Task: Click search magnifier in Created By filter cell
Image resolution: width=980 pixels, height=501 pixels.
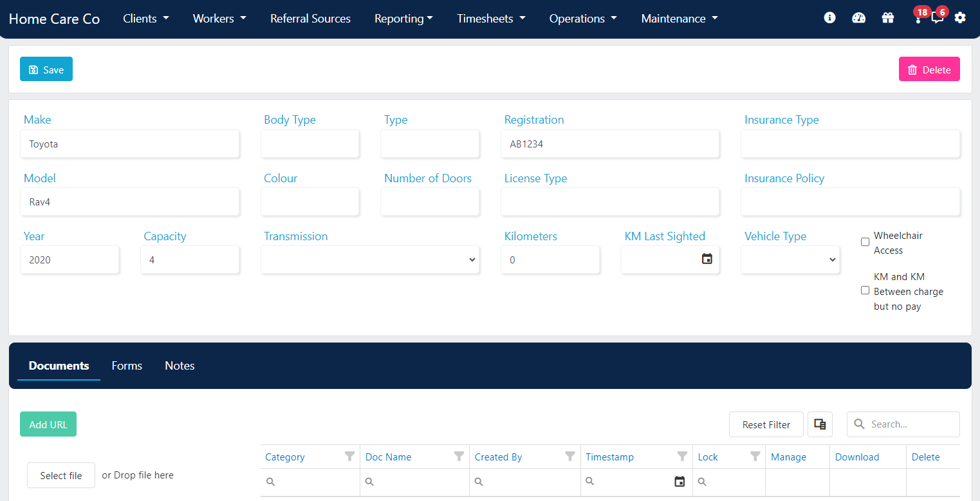Action: 479,482
